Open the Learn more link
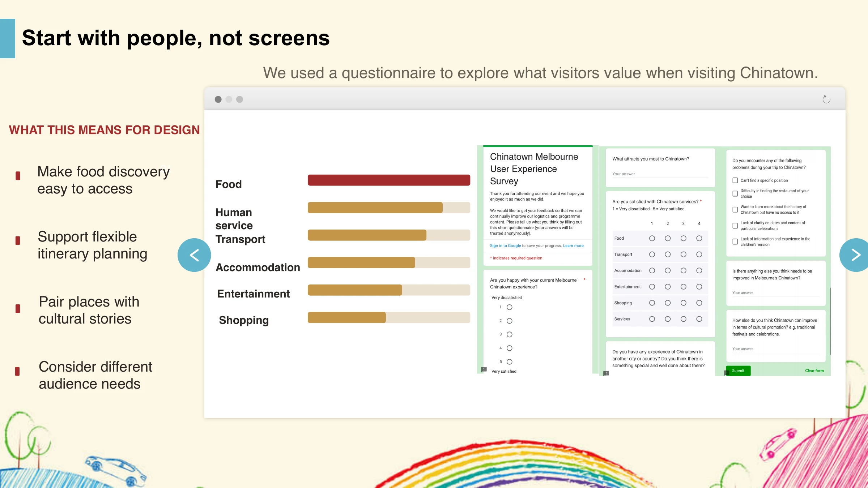 click(x=573, y=246)
